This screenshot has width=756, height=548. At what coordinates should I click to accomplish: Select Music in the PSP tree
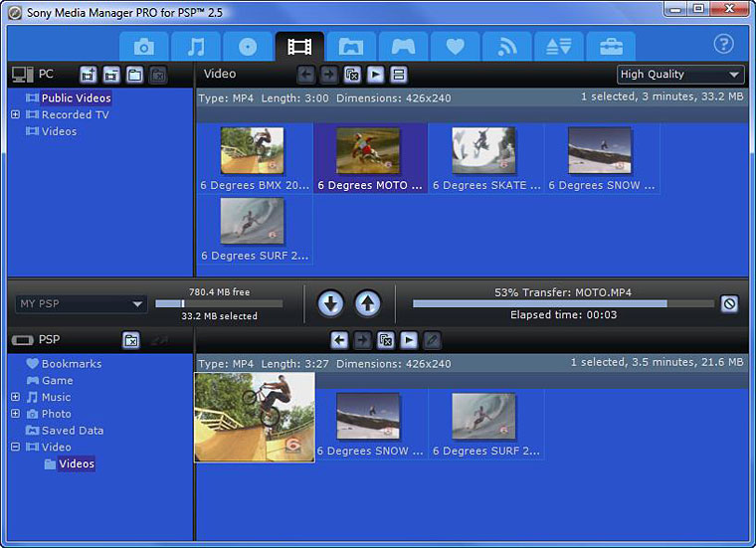coord(56,397)
